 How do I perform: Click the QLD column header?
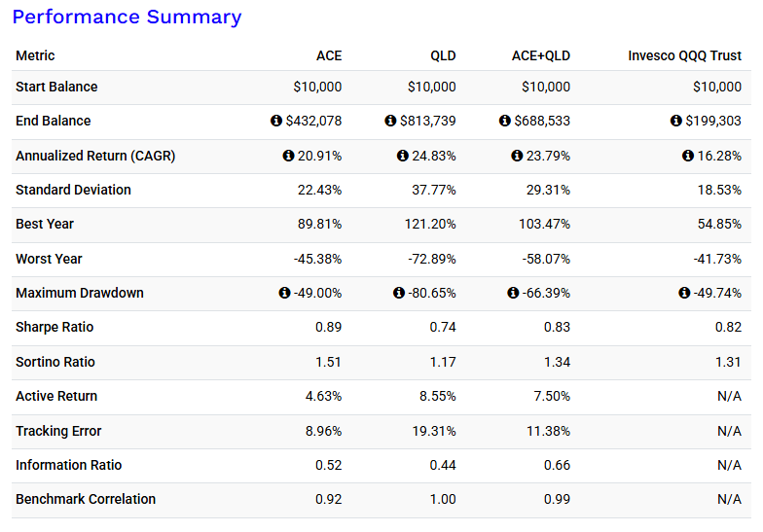click(x=444, y=55)
